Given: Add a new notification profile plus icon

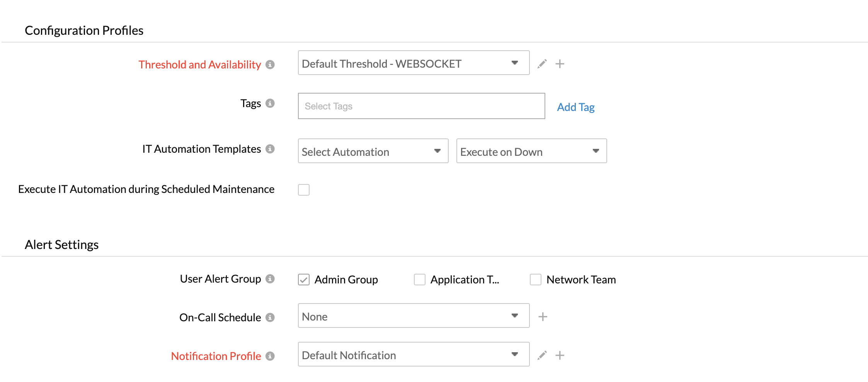Looking at the screenshot, I should (560, 355).
